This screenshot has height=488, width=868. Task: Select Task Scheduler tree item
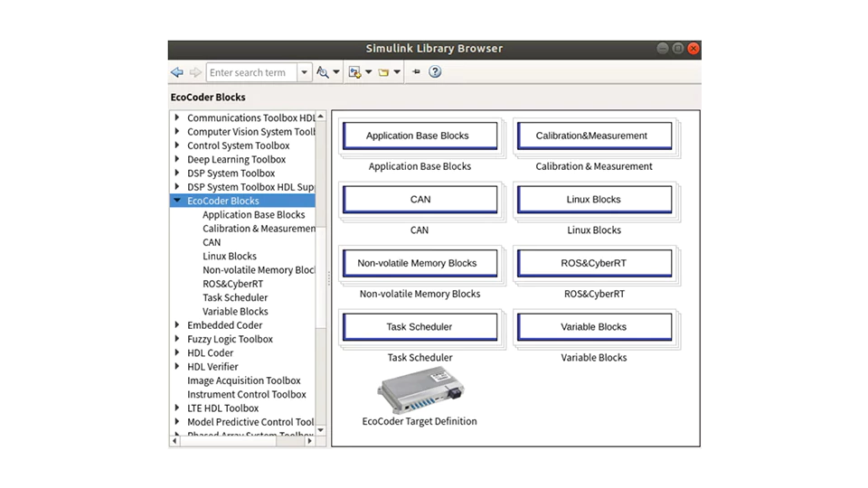235,297
